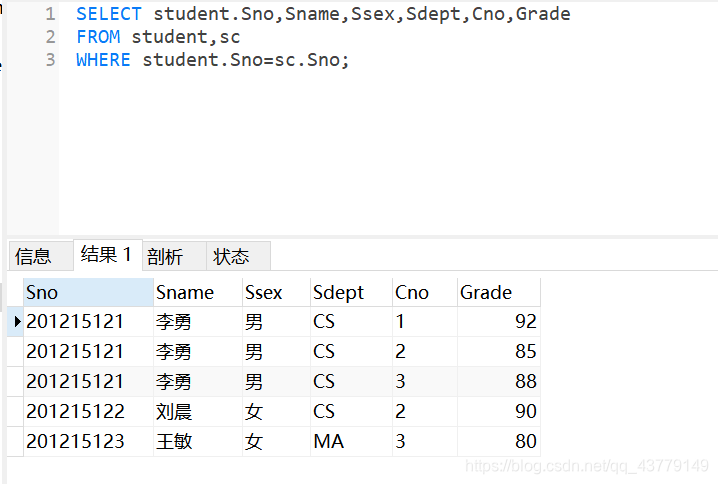Open the 剖析 tab

coord(174,256)
